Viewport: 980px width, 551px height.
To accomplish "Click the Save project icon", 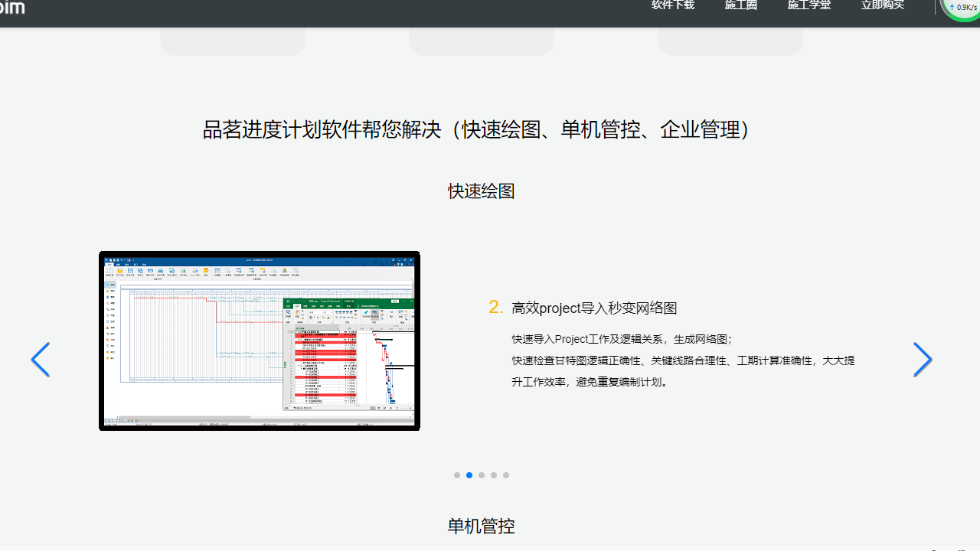I will pos(131,270).
